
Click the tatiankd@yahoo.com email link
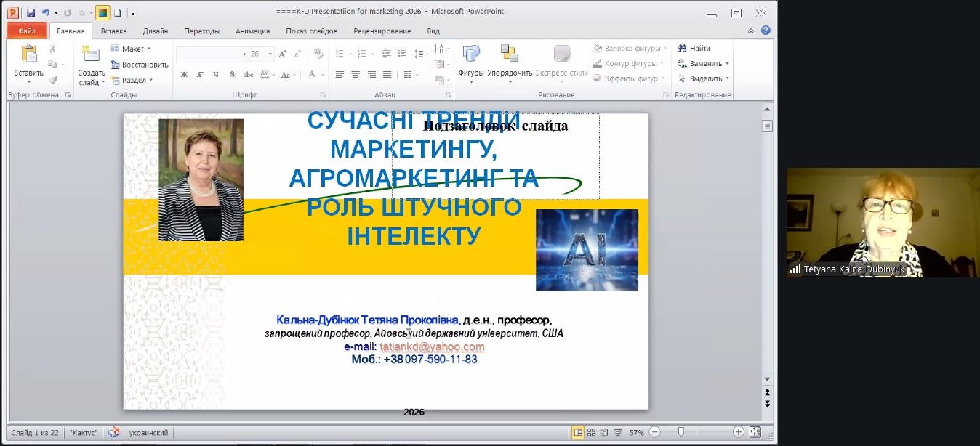pyautogui.click(x=432, y=347)
